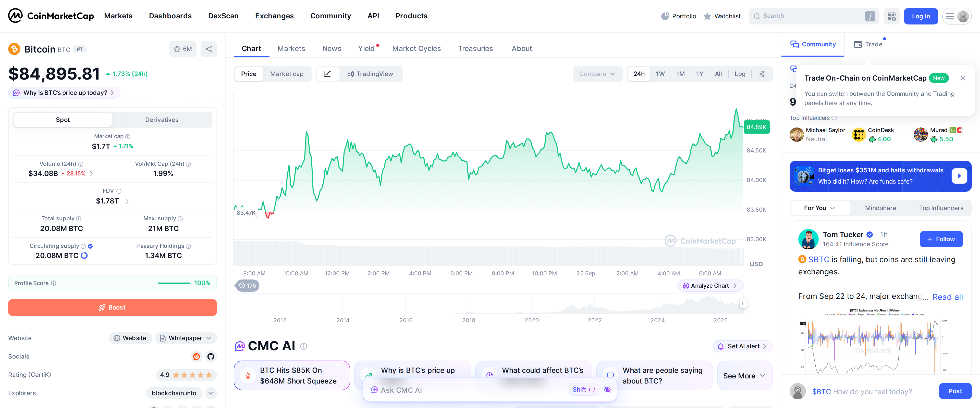Switch to Spot view
This screenshot has height=408, width=980.
[63, 120]
